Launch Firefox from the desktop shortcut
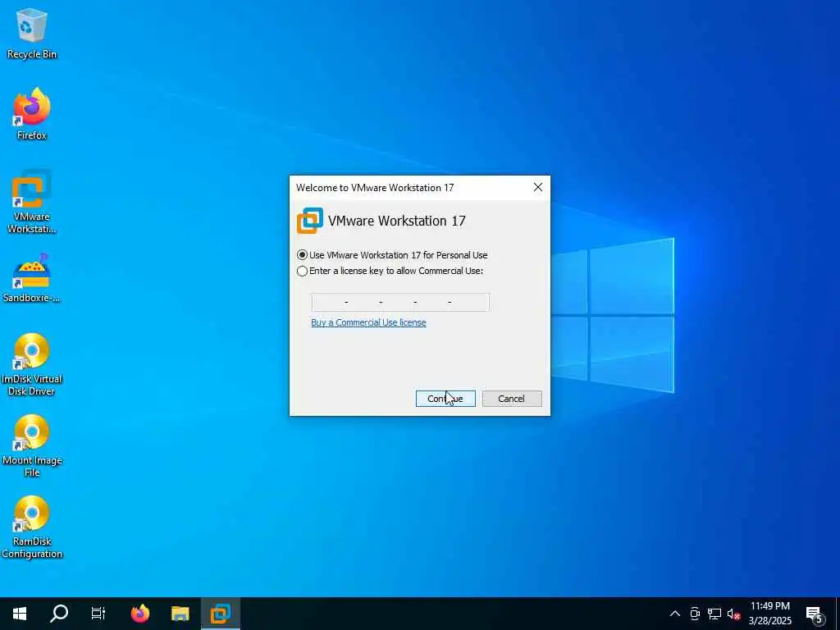 32,114
